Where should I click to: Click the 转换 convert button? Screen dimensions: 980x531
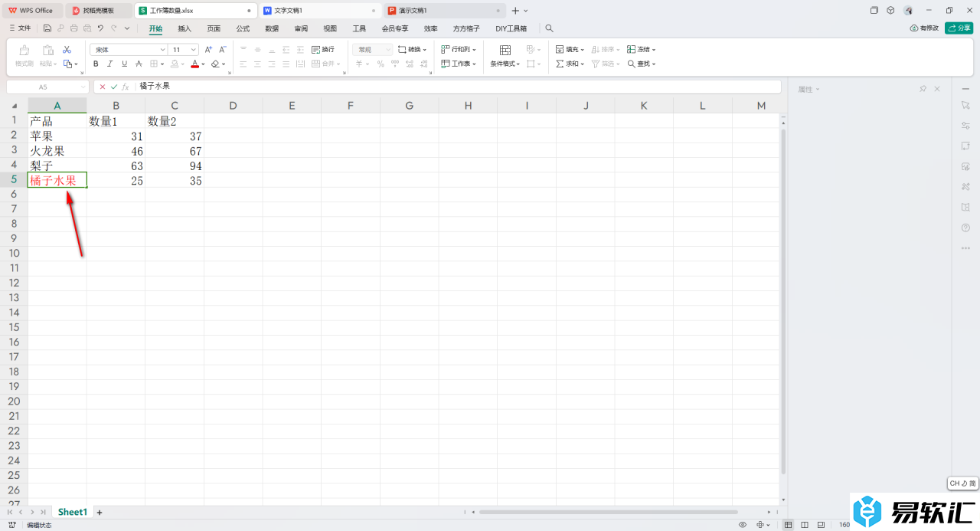[x=413, y=49]
